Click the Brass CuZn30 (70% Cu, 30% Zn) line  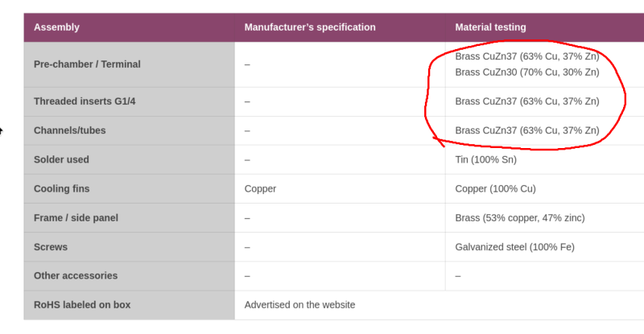click(x=527, y=72)
